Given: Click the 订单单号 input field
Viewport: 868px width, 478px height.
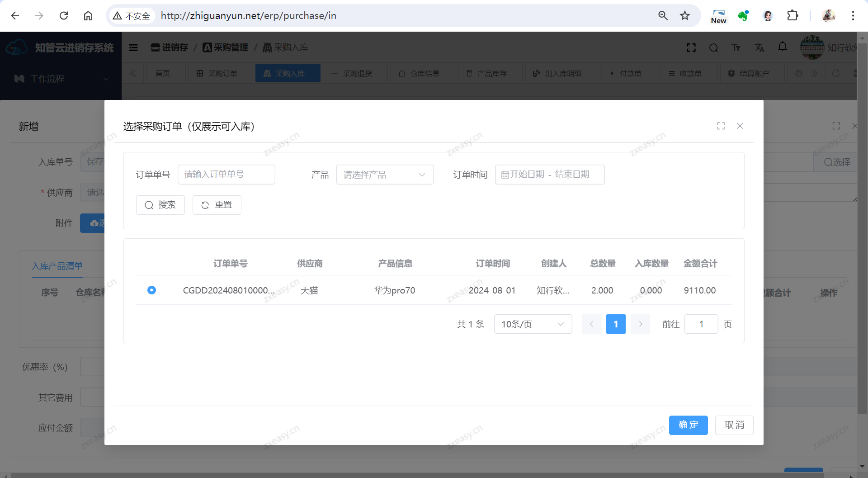Looking at the screenshot, I should coord(226,175).
